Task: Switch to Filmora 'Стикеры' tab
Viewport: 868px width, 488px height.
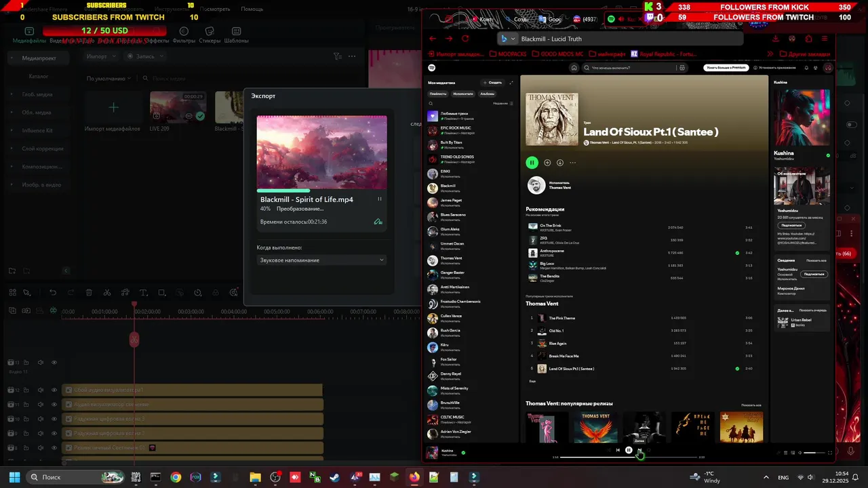Action: [x=210, y=35]
